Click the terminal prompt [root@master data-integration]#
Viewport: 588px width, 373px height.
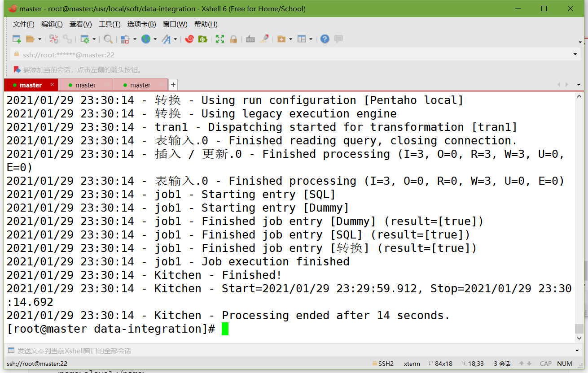point(111,329)
